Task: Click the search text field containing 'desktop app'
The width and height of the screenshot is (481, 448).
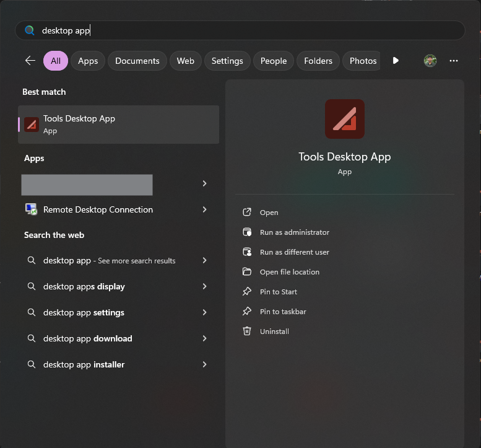Action: (x=240, y=30)
